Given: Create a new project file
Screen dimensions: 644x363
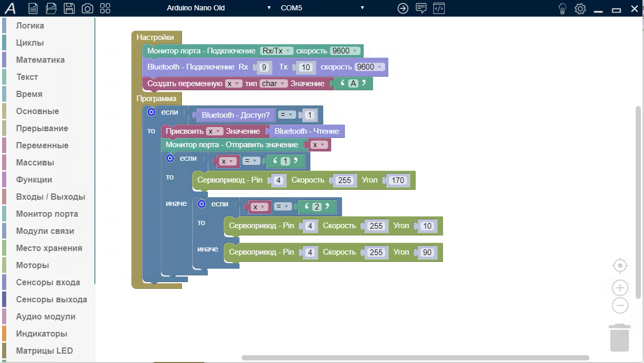Looking at the screenshot, I should 33,8.
